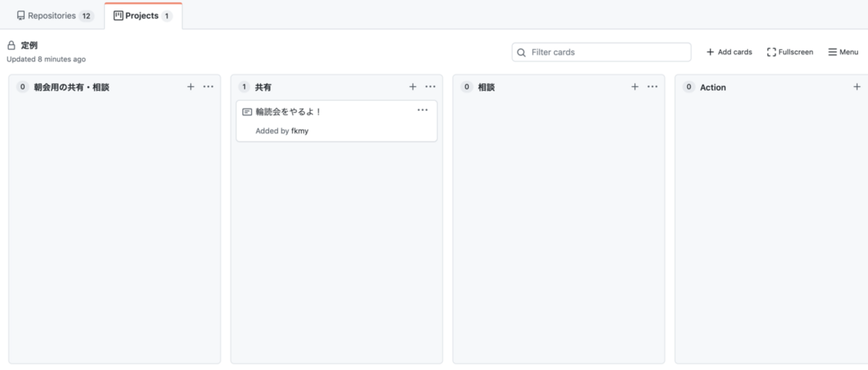Click the Action column header title
868x370 pixels.
pos(712,87)
